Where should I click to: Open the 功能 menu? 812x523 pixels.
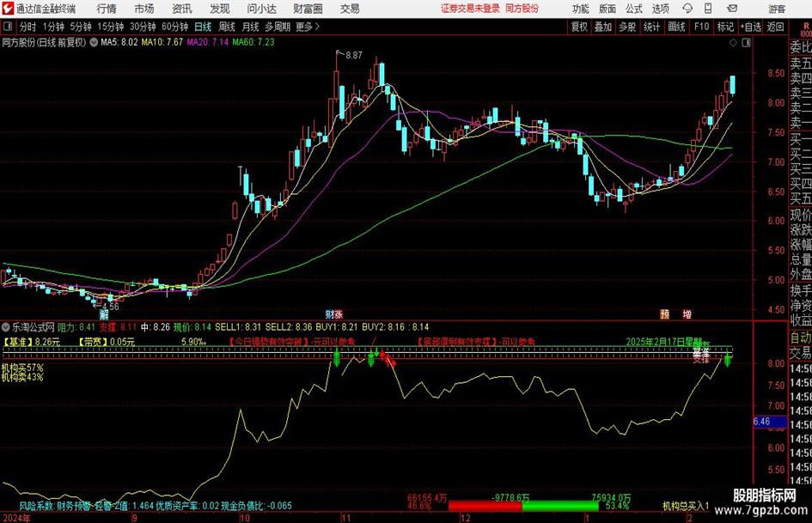point(581,9)
